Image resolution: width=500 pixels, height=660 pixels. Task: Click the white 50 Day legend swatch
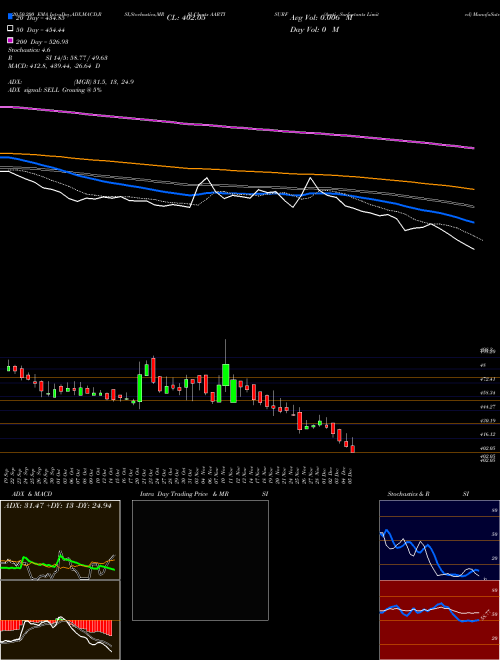pyautogui.click(x=10, y=29)
